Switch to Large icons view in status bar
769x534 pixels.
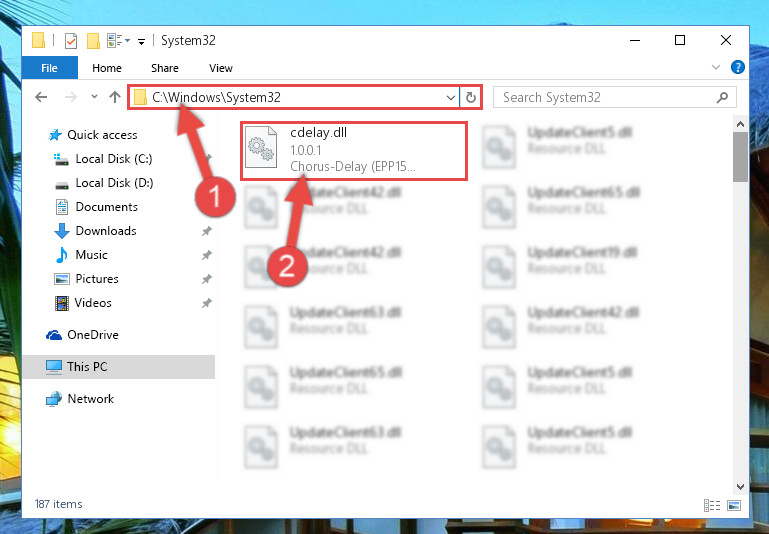click(734, 505)
